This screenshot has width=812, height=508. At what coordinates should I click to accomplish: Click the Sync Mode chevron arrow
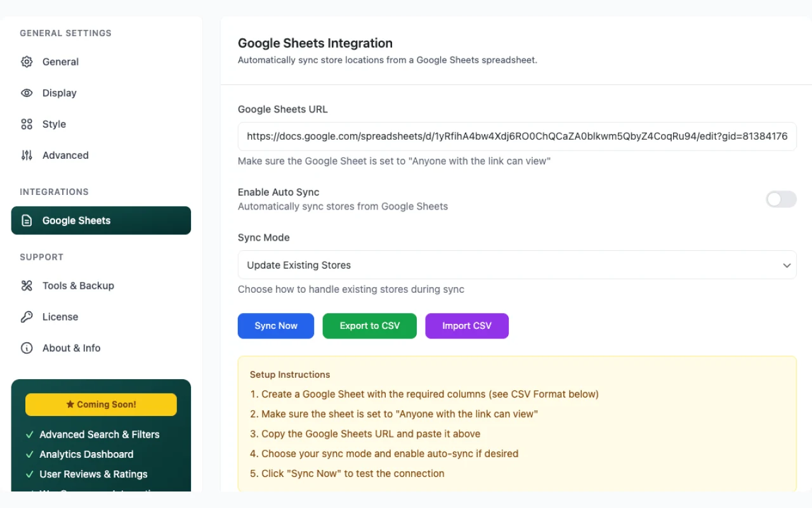point(787,265)
